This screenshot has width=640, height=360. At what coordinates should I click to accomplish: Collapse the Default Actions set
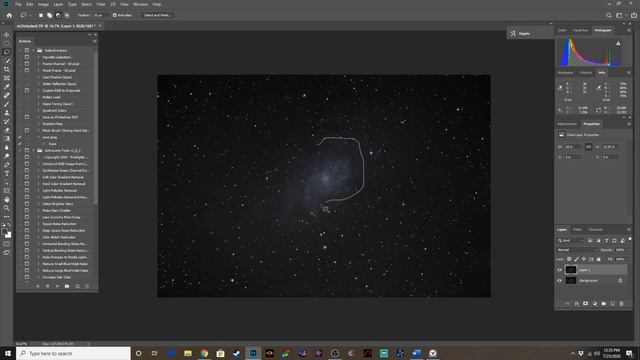point(34,50)
